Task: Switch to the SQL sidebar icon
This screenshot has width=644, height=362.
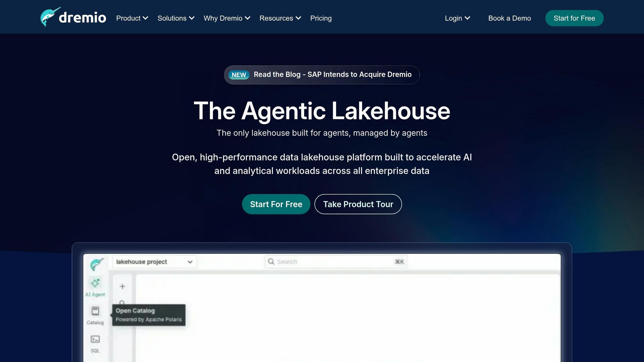Action: pyautogui.click(x=95, y=344)
